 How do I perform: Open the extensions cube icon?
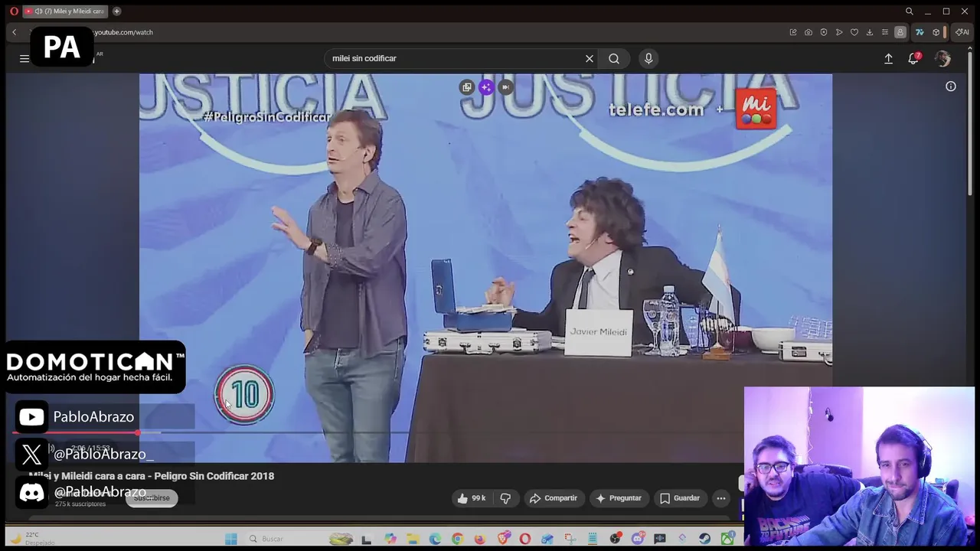click(x=936, y=32)
